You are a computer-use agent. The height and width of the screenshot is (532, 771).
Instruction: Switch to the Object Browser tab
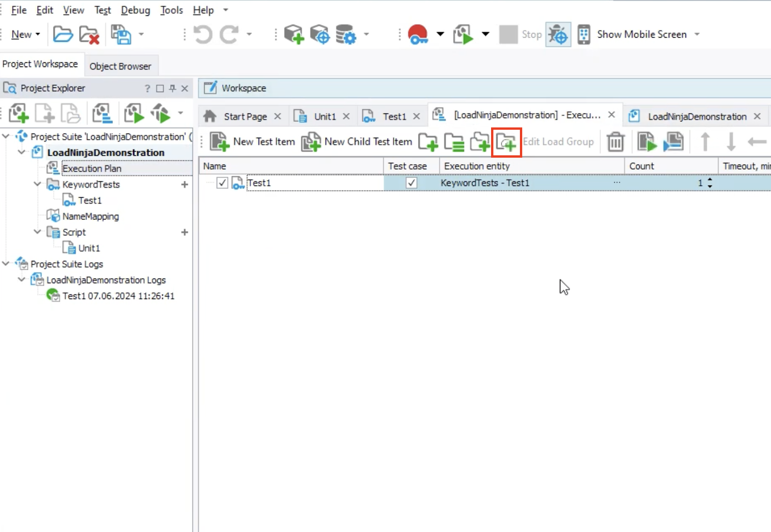120,66
